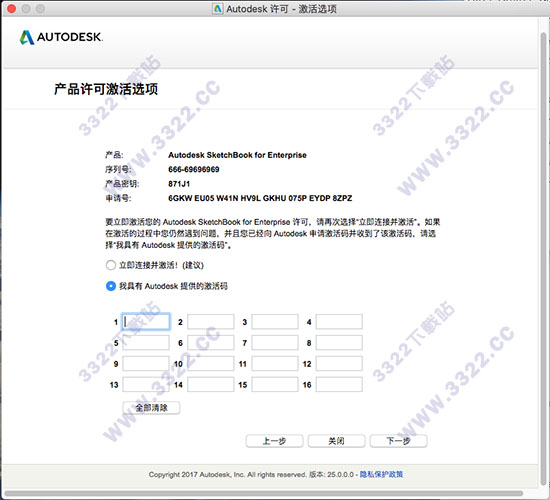Screen dimensions: 550x500
Task: Click activation code field 4
Action: (339, 321)
